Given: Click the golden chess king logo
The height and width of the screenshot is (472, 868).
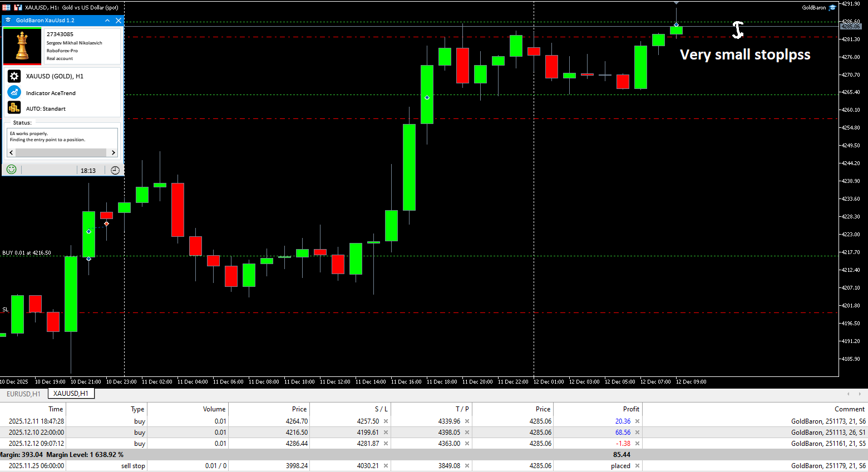Looking at the screenshot, I should pos(22,46).
